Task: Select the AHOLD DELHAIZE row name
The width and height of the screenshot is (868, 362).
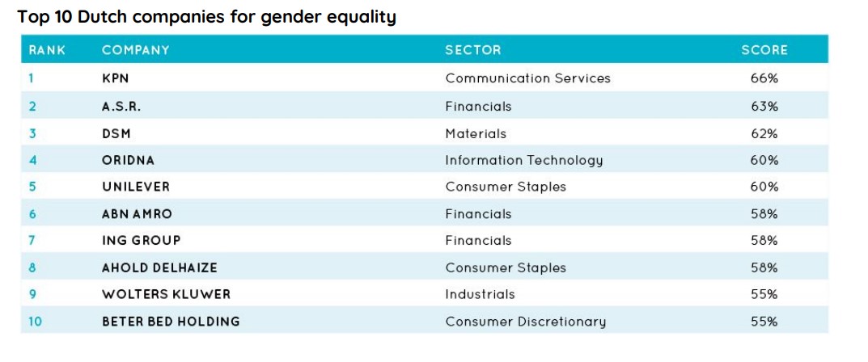Action: [159, 267]
